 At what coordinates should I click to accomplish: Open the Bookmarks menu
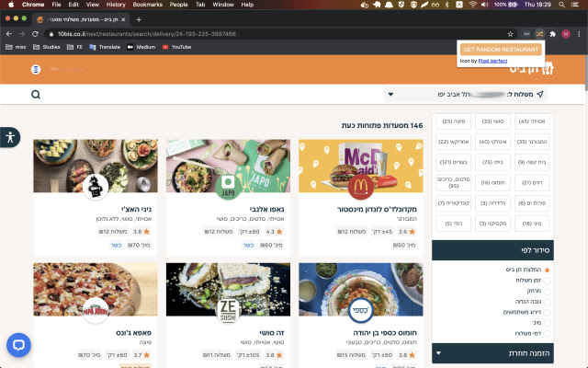147,5
